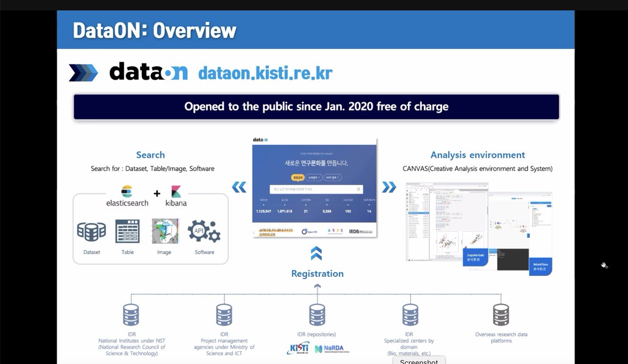The width and height of the screenshot is (628, 364).
Task: Click the blue 'Workflow' label badge
Action: coord(541,266)
